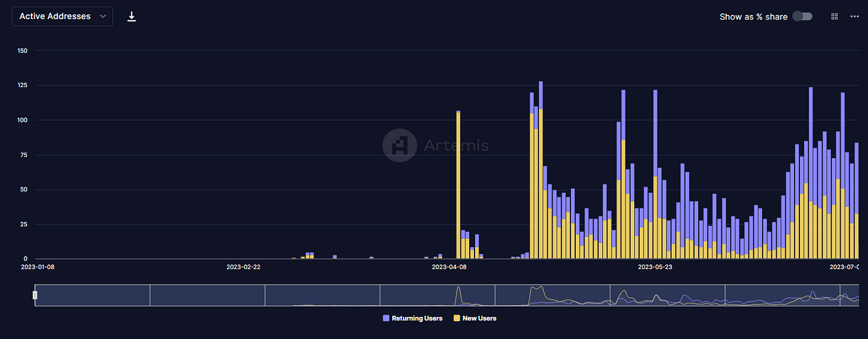The width and height of the screenshot is (868, 339).
Task: Select the tall yellow bar above 2023-04-08
Action: (458, 185)
